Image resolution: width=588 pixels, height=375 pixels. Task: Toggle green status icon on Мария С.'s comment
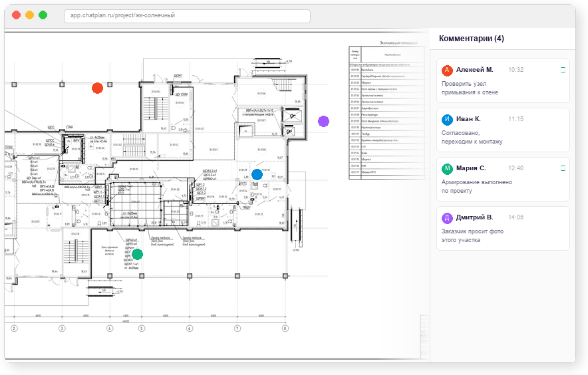tap(563, 168)
